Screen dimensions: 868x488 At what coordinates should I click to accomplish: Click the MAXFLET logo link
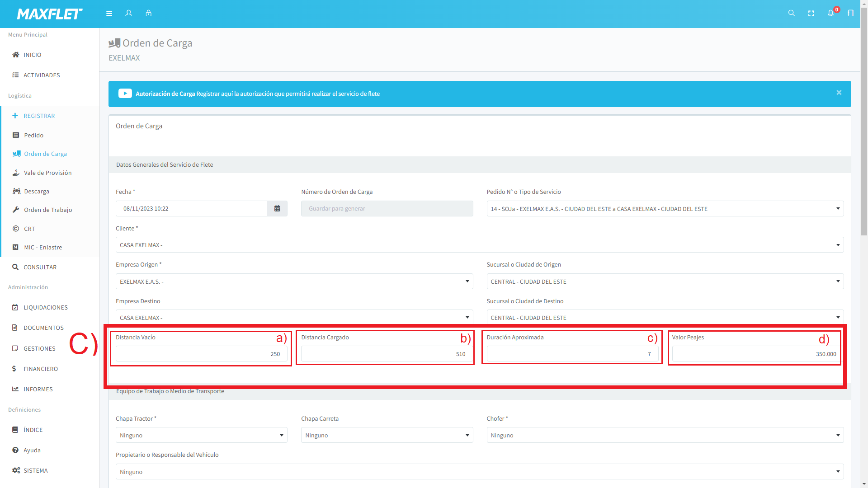click(50, 14)
